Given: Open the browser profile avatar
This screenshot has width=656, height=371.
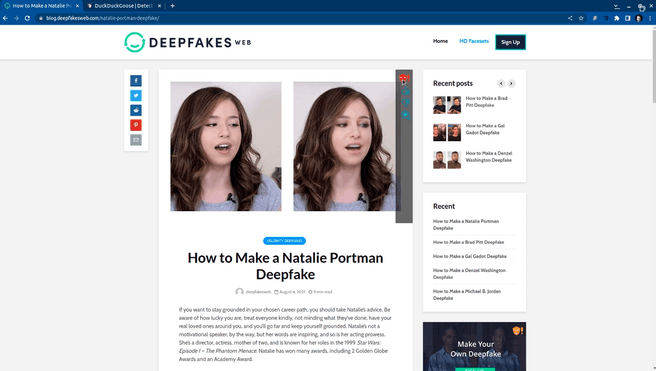Looking at the screenshot, I should point(638,18).
